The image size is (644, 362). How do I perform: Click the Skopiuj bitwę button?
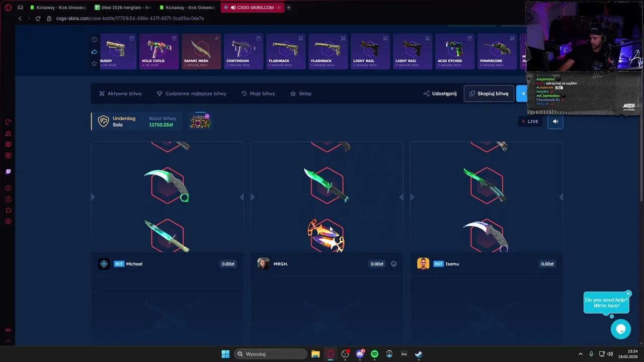489,94
